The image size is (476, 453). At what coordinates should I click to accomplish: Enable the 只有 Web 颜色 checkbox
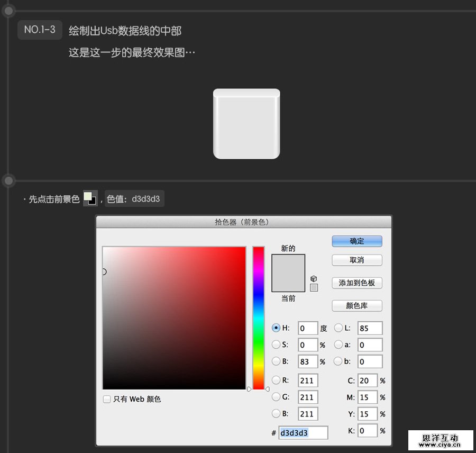pyautogui.click(x=107, y=400)
